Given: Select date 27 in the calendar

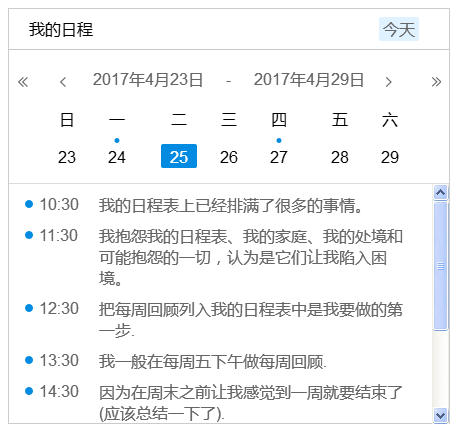Looking at the screenshot, I should [279, 157].
